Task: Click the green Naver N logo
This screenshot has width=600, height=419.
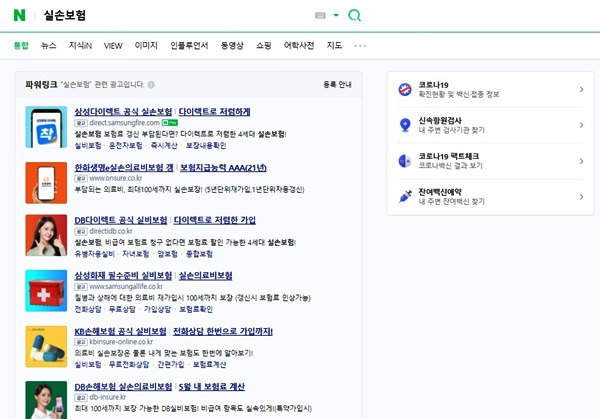Action: pyautogui.click(x=19, y=15)
